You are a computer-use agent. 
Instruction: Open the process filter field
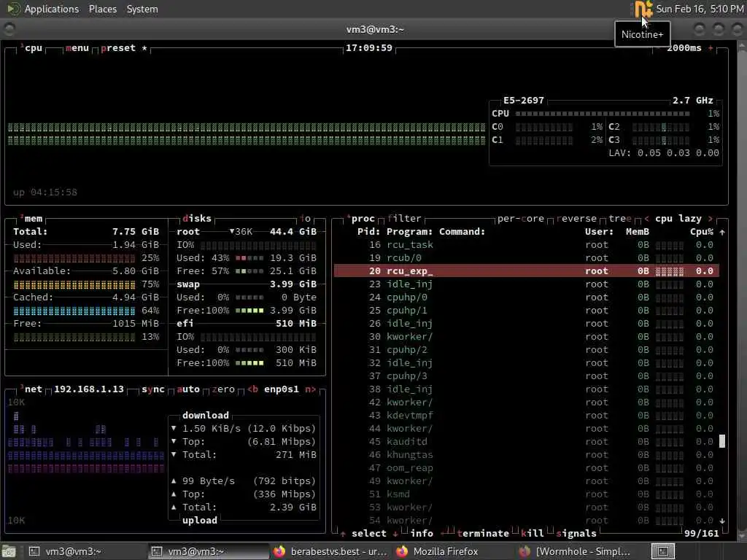[404, 219]
